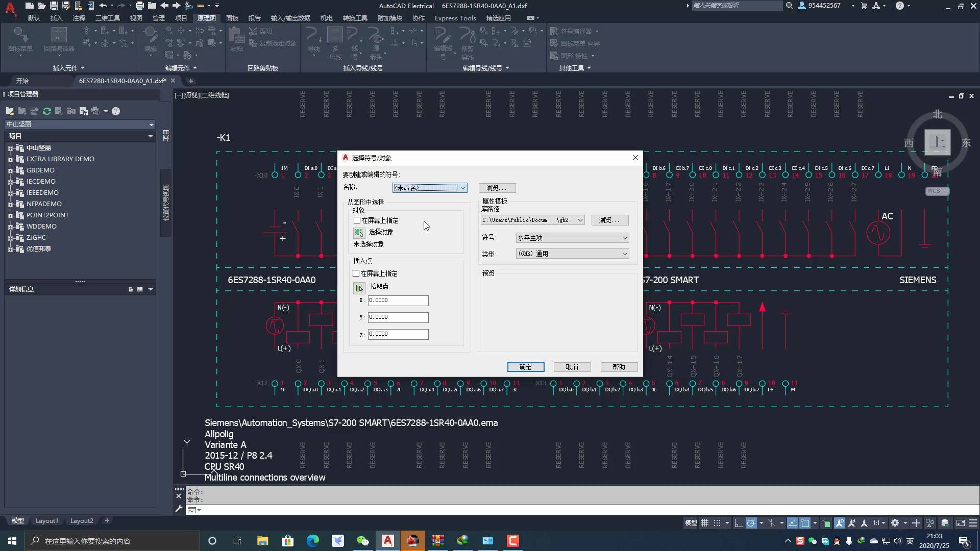
Task: Click the Paste tool in Circuit Clipboard panel
Action: 236,40
